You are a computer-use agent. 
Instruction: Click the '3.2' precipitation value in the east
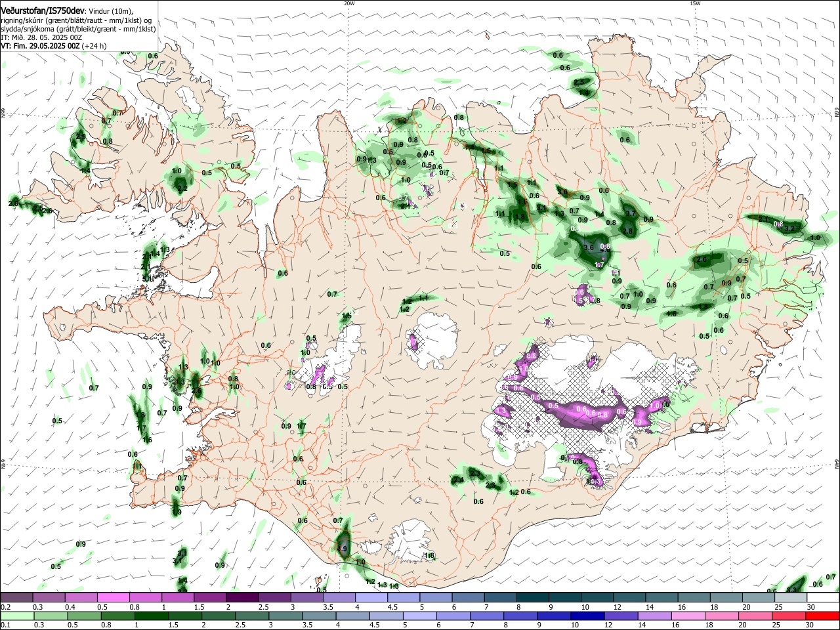[790, 228]
